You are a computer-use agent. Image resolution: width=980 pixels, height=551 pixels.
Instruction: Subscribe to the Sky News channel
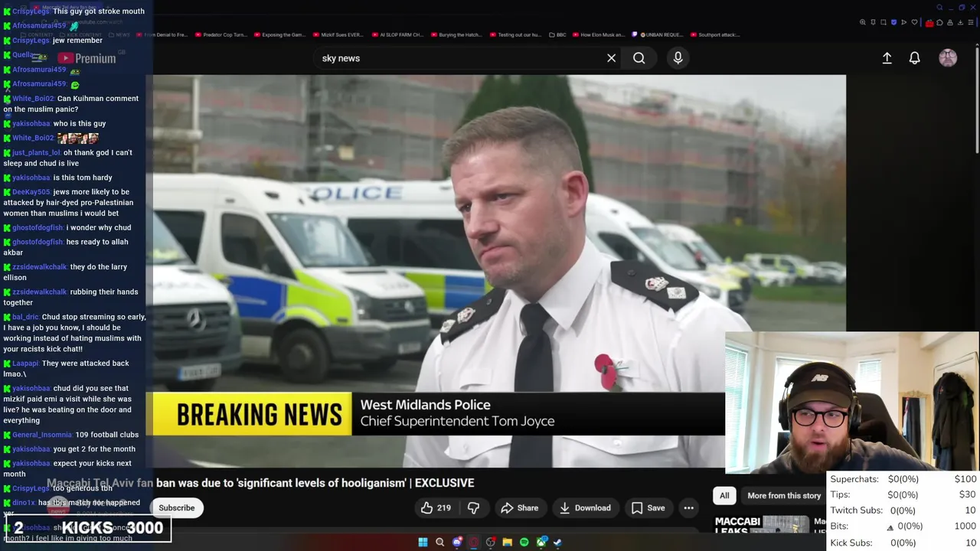click(x=177, y=508)
